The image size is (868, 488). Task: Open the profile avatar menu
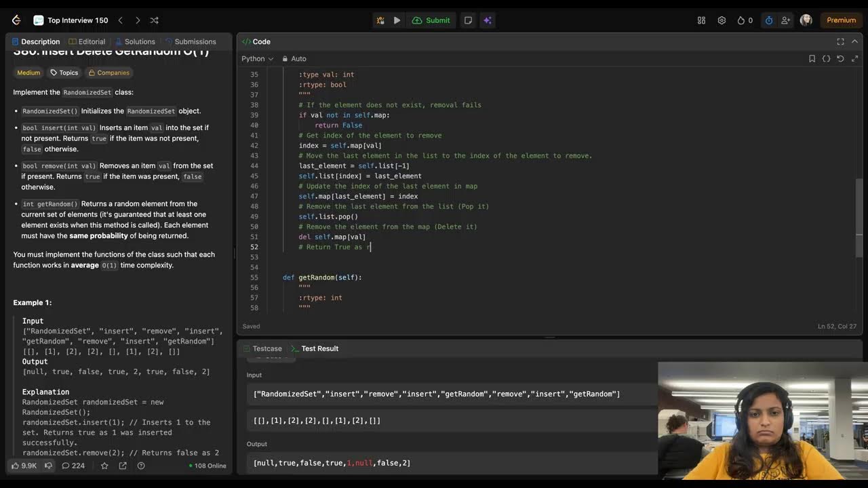[806, 20]
